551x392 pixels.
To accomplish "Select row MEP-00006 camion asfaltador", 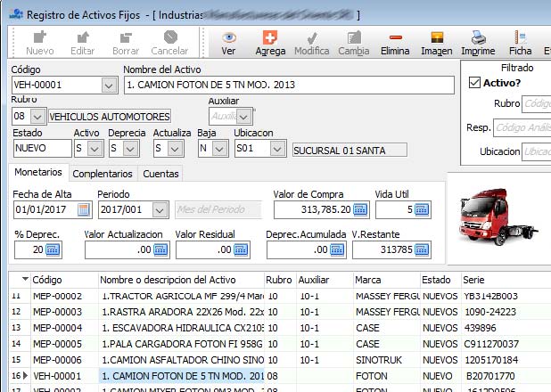I will click(x=280, y=360).
